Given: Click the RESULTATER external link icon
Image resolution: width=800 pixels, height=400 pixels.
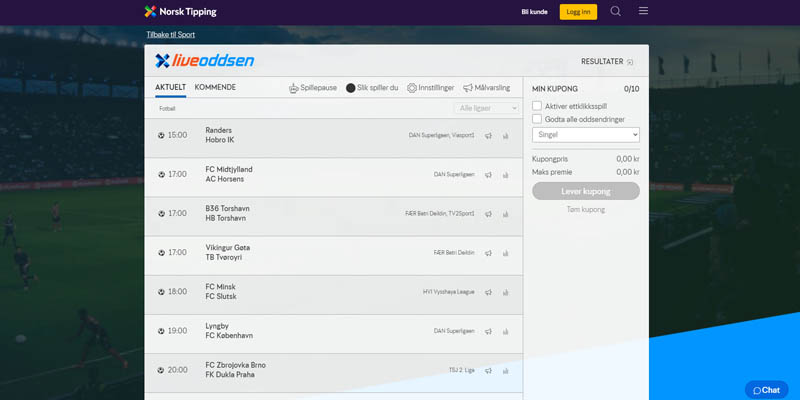Looking at the screenshot, I should (630, 62).
